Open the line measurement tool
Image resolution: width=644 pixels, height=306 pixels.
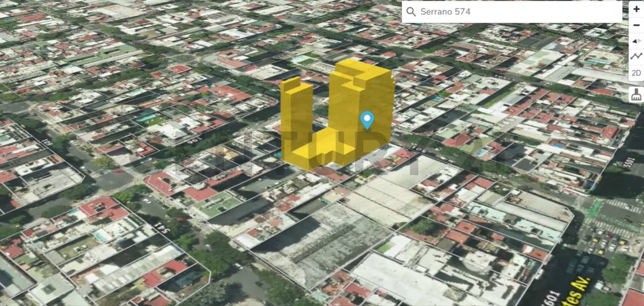tap(636, 56)
